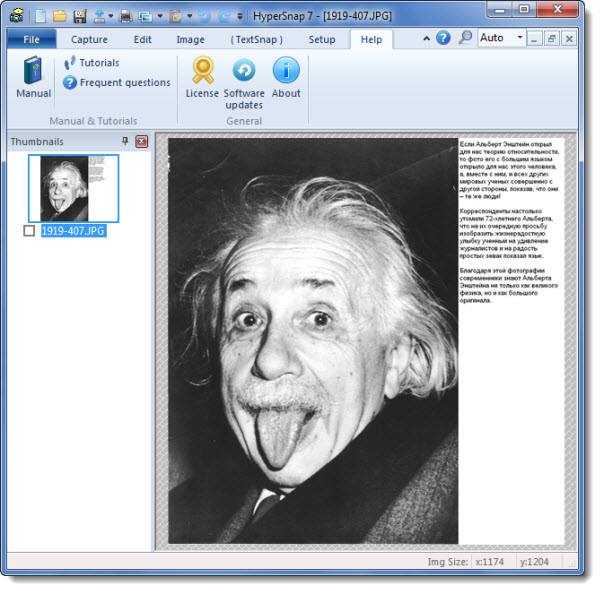
Task: Click the y:1204 image height value
Action: coord(534,562)
